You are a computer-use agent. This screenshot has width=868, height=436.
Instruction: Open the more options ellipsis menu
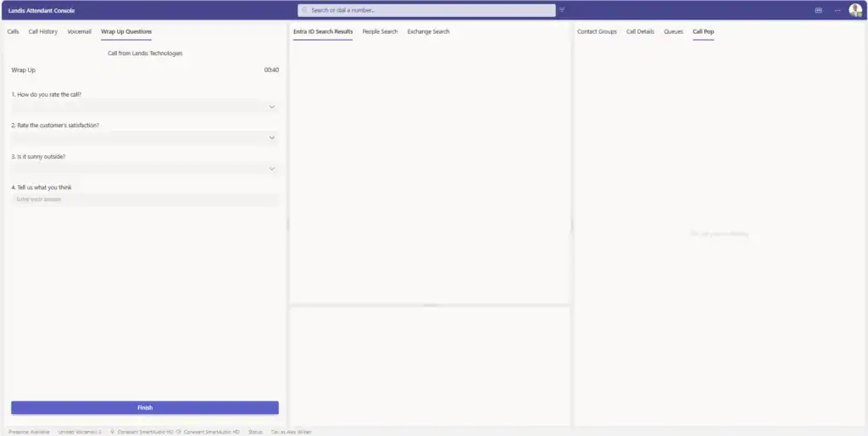pyautogui.click(x=837, y=10)
